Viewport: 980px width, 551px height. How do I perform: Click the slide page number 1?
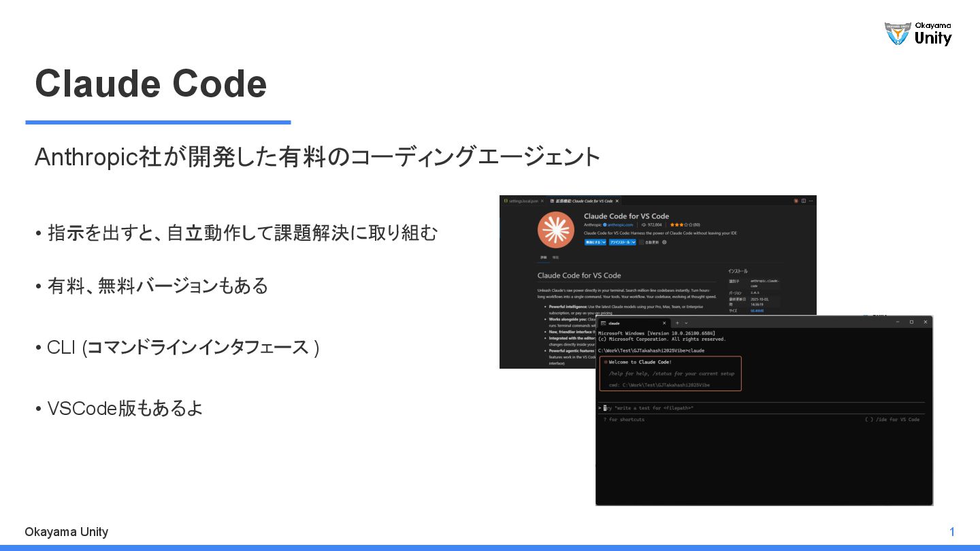(952, 532)
